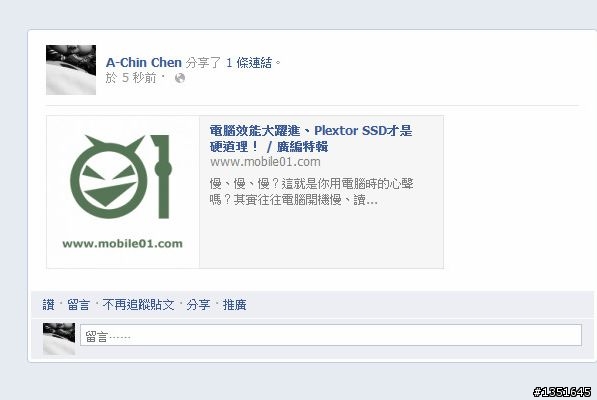Click the "1" numeral of the mobile01 logo
The image size is (597, 400).
click(162, 177)
